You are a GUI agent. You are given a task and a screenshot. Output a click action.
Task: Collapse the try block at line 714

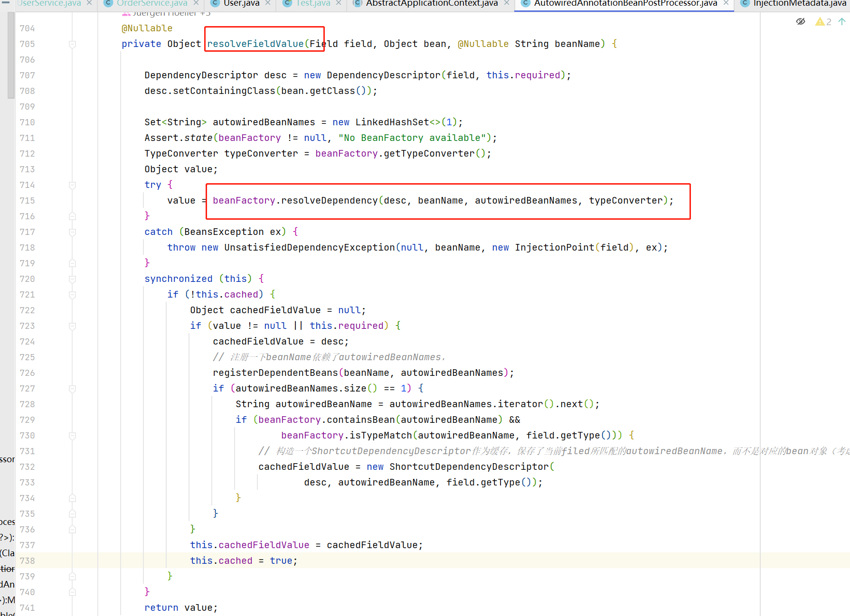73,185
